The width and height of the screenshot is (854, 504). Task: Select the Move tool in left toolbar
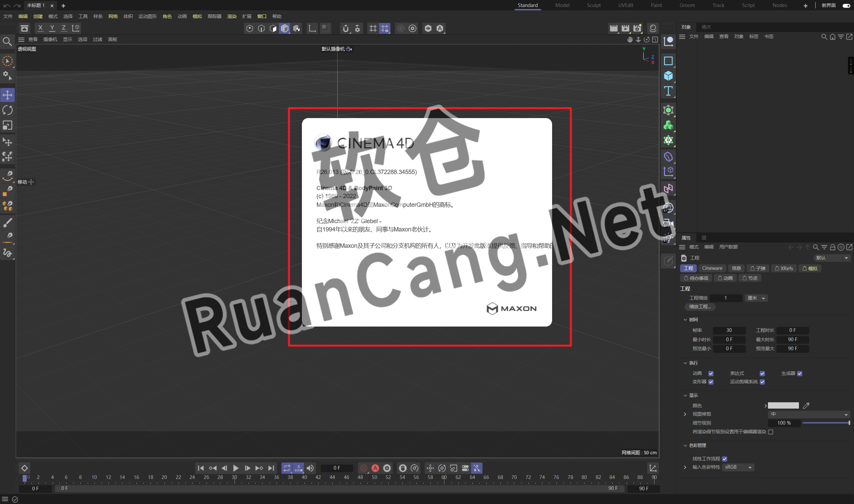[x=7, y=95]
